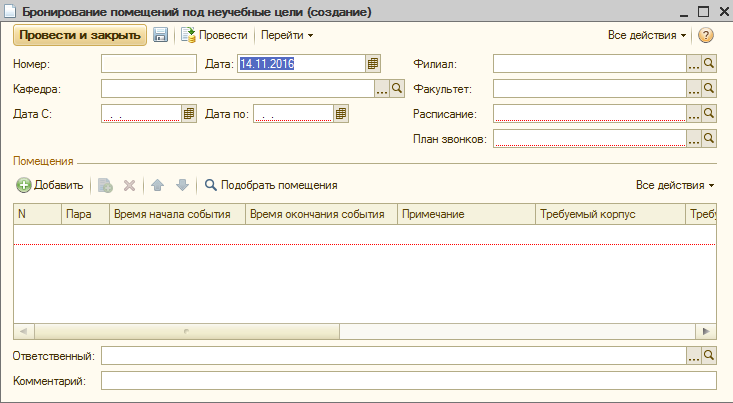Screen dimensions: 733x403
Task: Click the magnifier next to Расписание field
Action: (x=709, y=113)
